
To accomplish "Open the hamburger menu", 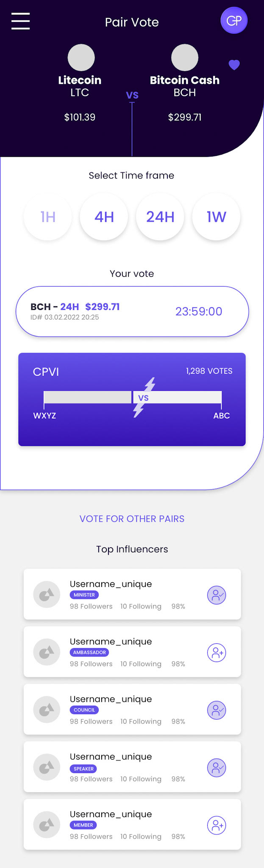I will tap(20, 21).
